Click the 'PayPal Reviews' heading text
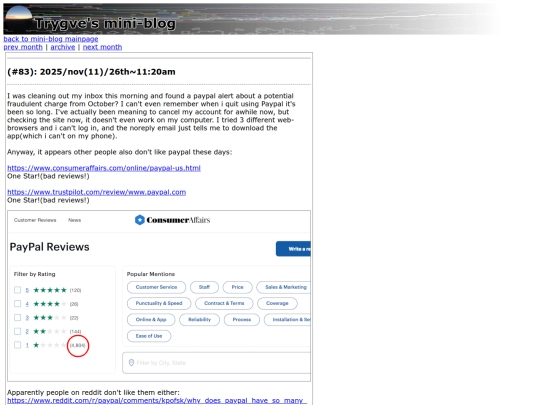The width and height of the screenshot is (540, 405). click(50, 247)
